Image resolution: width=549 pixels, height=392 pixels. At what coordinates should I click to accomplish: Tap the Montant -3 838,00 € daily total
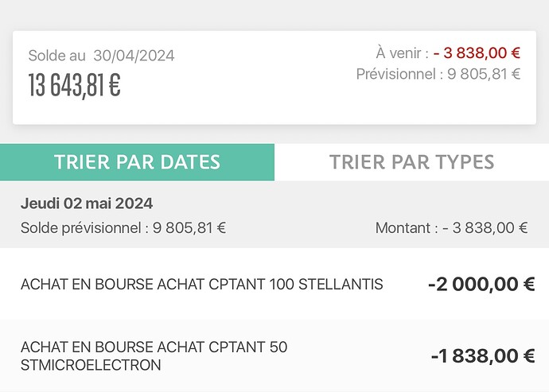[x=451, y=228]
